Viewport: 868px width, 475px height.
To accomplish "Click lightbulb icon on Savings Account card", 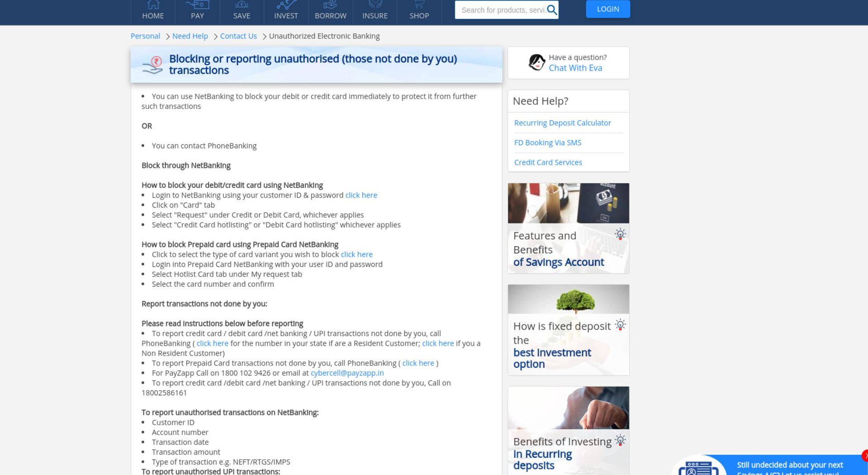I will click(620, 234).
